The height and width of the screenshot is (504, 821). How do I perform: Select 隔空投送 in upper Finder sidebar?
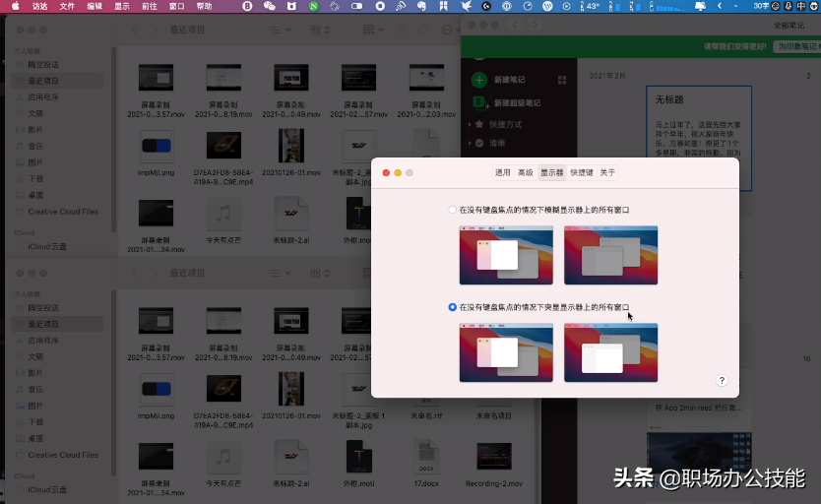point(56,64)
